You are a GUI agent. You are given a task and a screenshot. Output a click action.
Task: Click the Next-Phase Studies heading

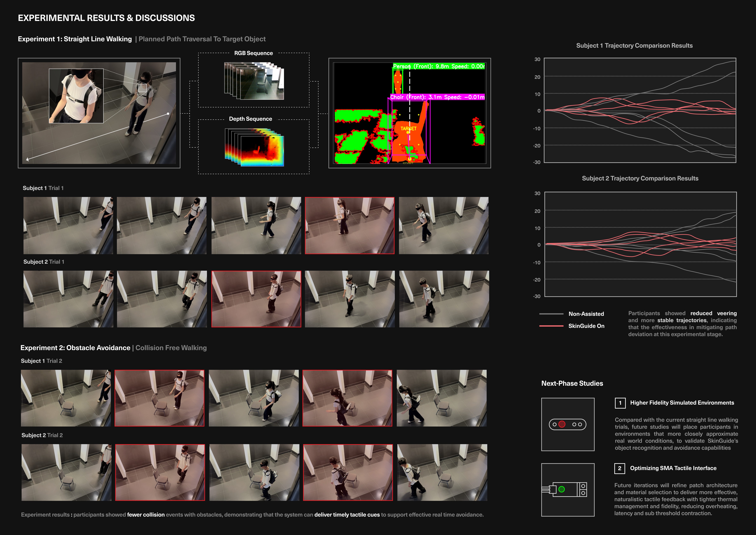572,383
